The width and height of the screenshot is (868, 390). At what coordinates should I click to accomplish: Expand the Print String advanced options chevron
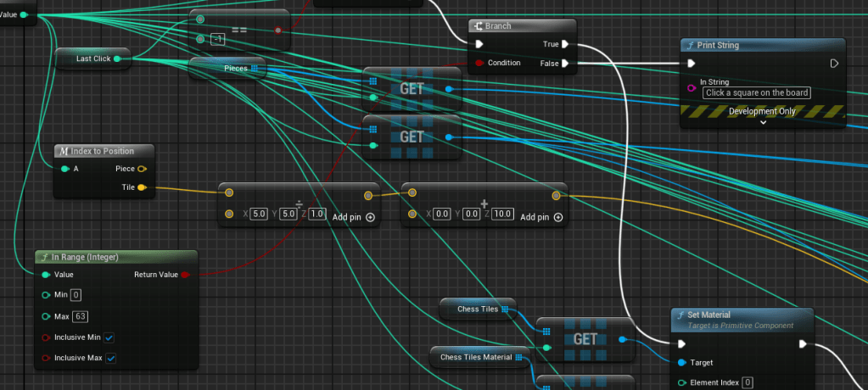763,122
